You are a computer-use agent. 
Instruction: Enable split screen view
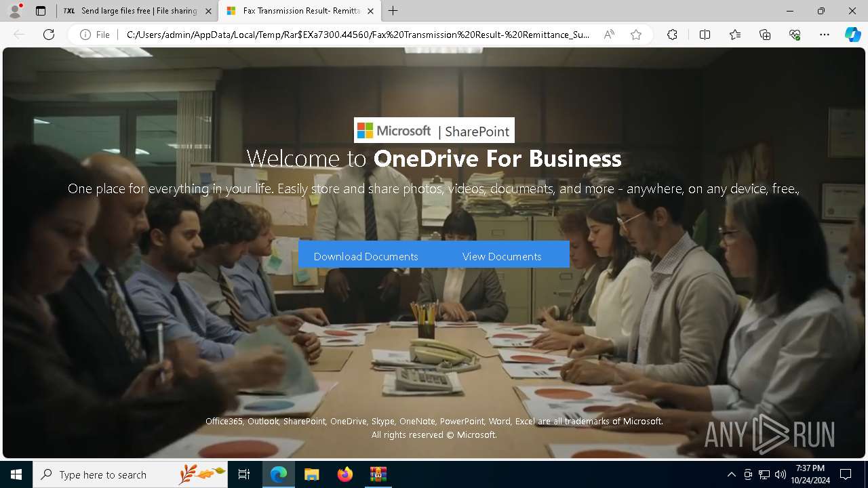tap(705, 35)
